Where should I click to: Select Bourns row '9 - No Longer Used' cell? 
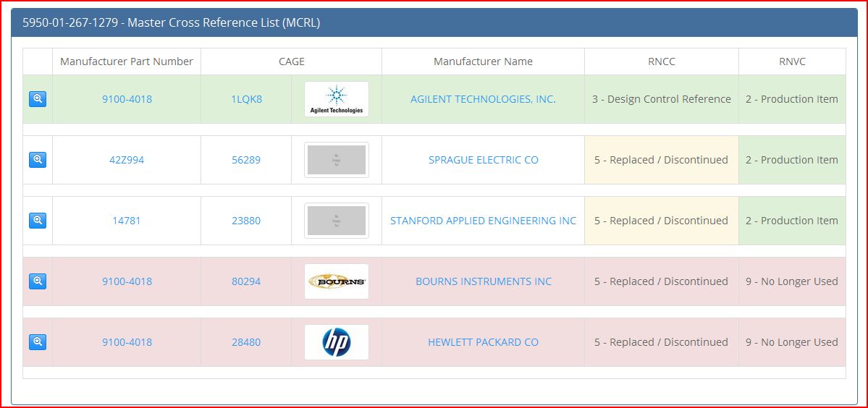[792, 281]
